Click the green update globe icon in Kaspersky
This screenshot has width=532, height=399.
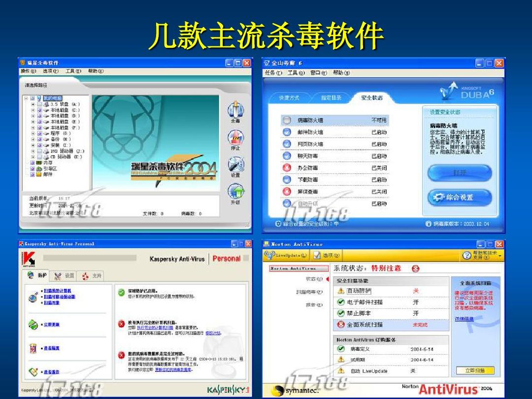(33, 324)
